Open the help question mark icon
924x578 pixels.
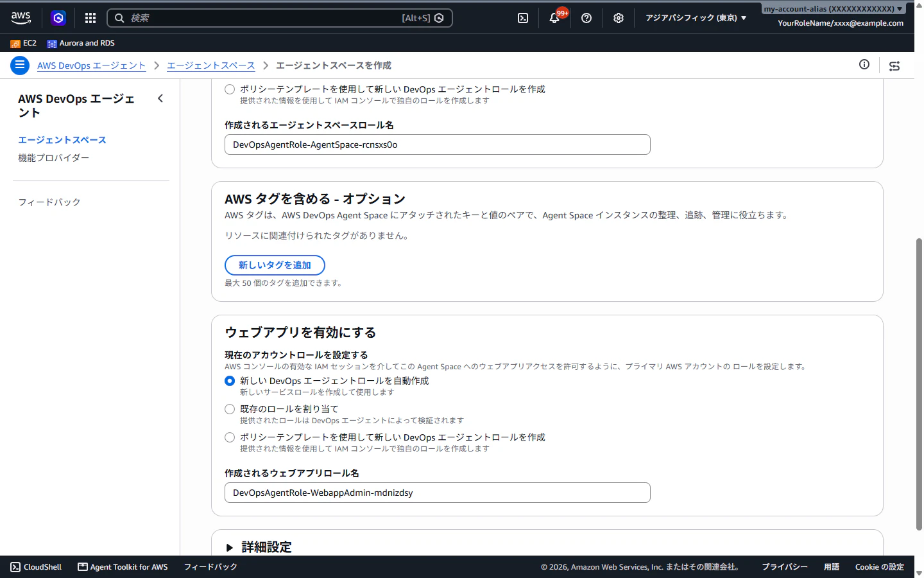[x=586, y=18]
